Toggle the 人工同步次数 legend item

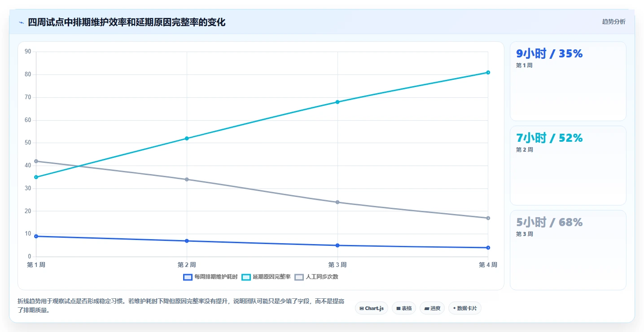point(316,277)
